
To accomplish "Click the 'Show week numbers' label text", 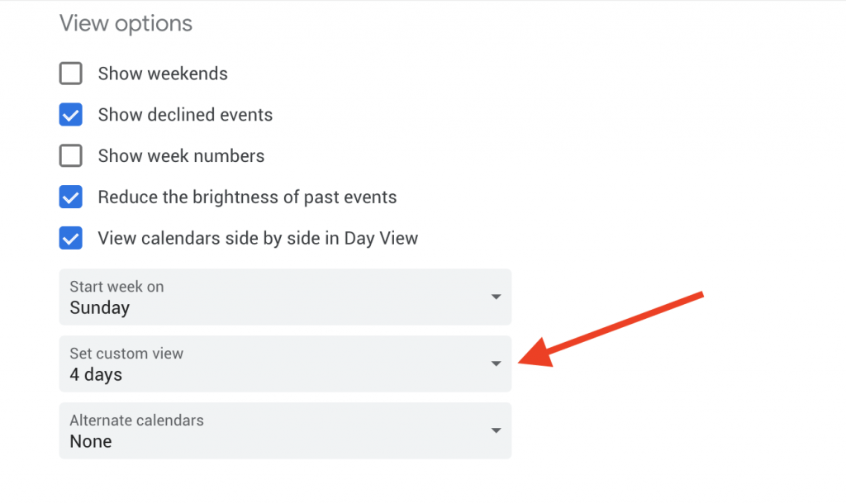I will [181, 156].
